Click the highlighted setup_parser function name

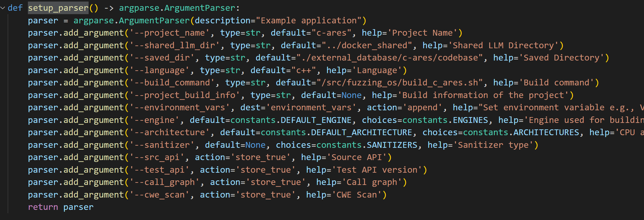point(58,8)
